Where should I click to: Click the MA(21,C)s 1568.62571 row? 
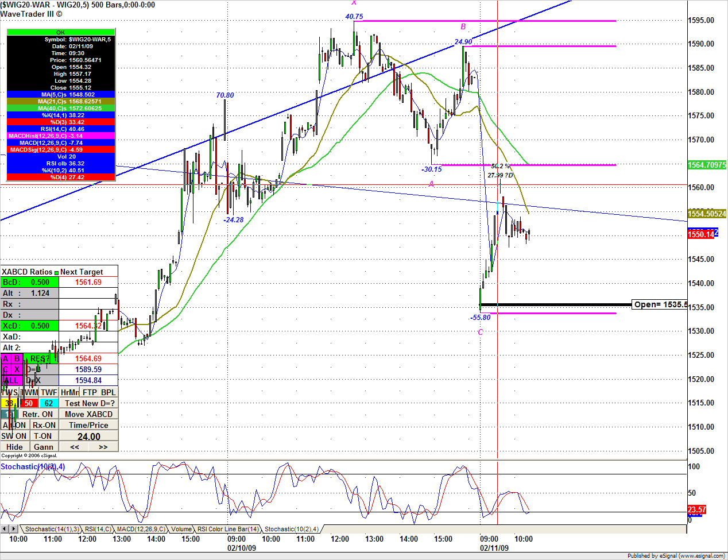61,101
